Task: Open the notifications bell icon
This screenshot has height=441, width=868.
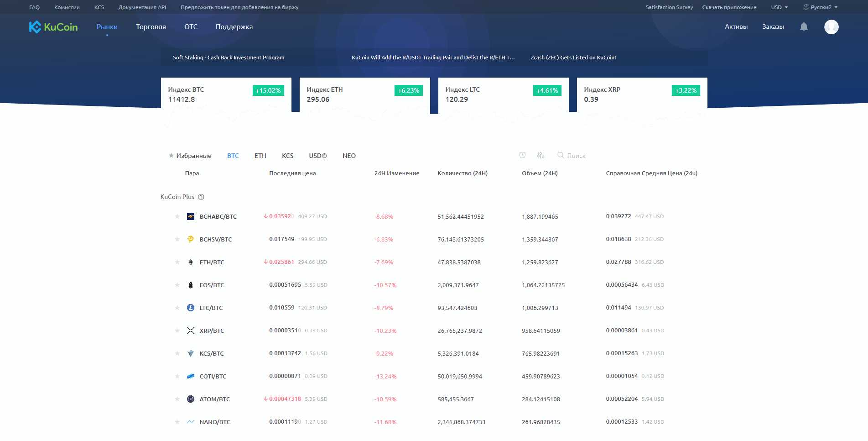Action: click(804, 27)
